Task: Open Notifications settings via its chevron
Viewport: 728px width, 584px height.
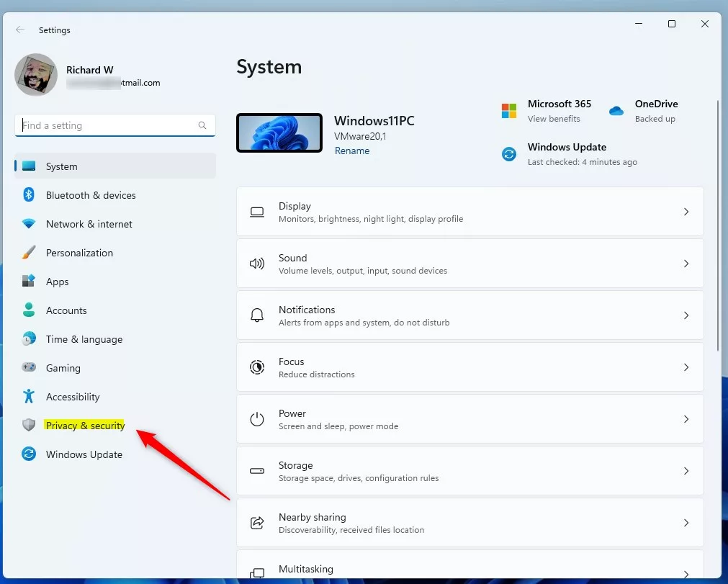Action: point(685,315)
